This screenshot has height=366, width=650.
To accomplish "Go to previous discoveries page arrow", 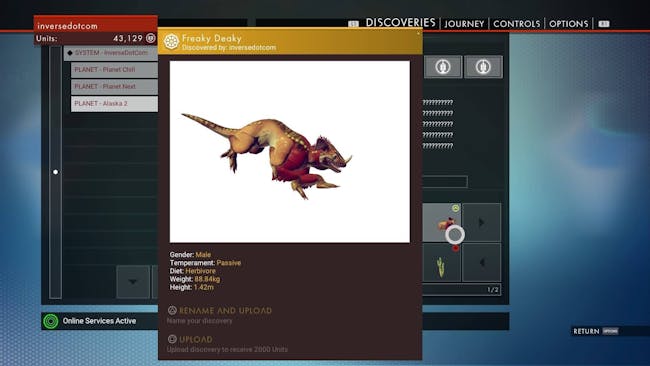I will (x=482, y=263).
